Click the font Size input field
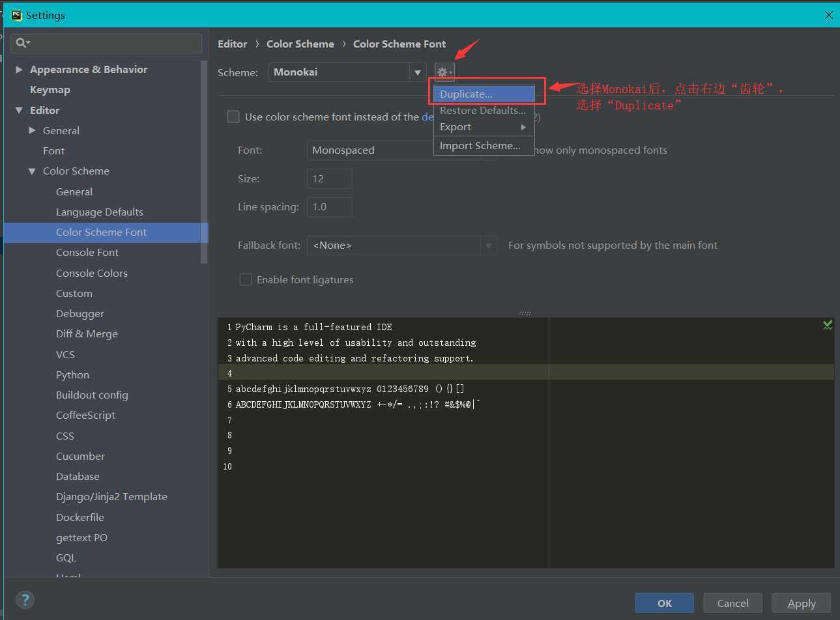 coord(329,178)
